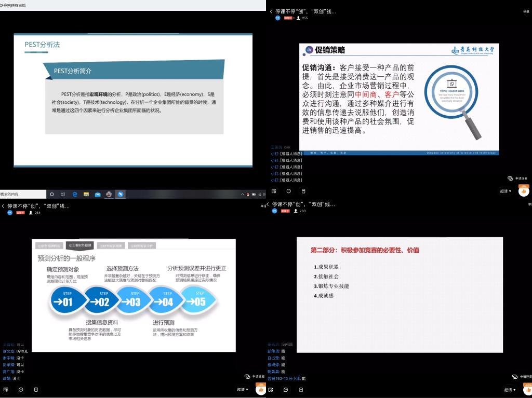Click the STEP 03 arrow on the slide
Screen dimensions: 532x398
pyautogui.click(x=134, y=301)
